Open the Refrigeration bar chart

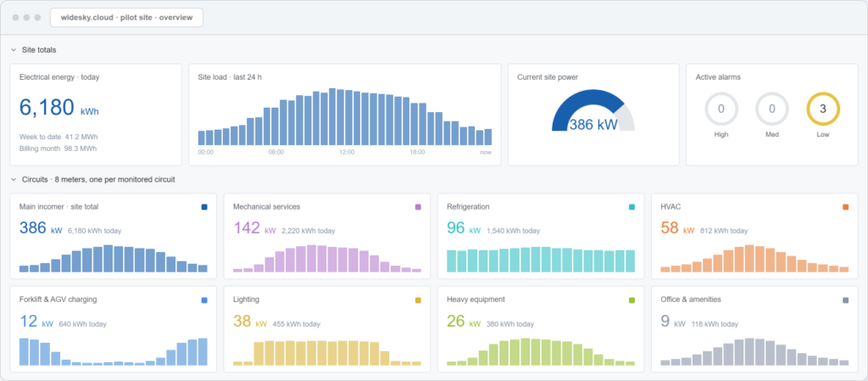541,259
